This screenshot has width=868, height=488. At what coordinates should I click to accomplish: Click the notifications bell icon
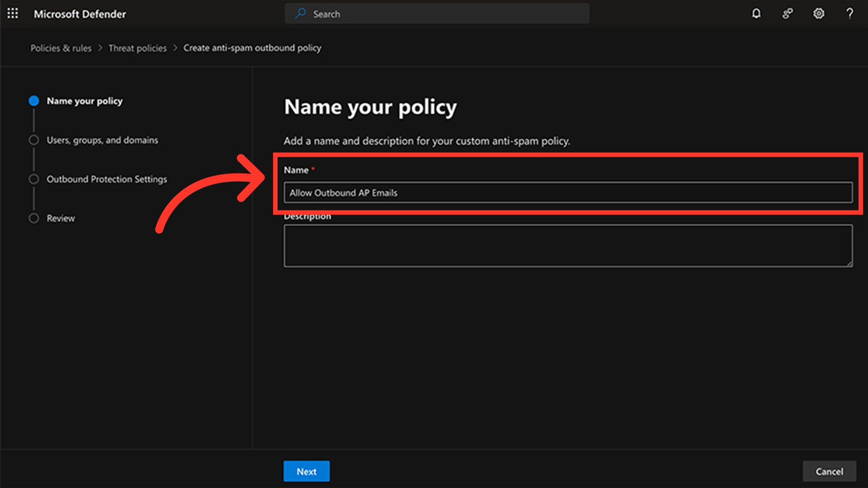(x=756, y=14)
